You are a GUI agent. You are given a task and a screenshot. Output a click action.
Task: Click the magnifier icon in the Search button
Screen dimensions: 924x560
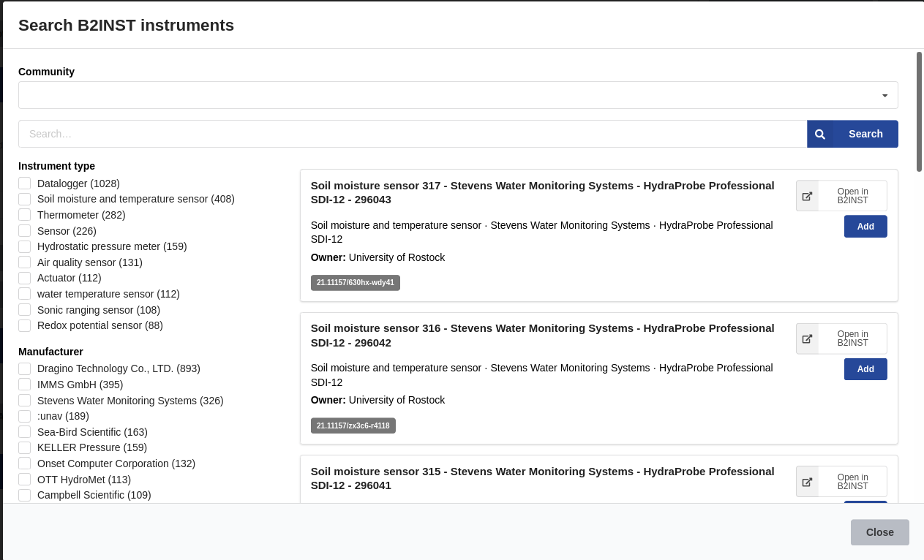[x=820, y=134]
